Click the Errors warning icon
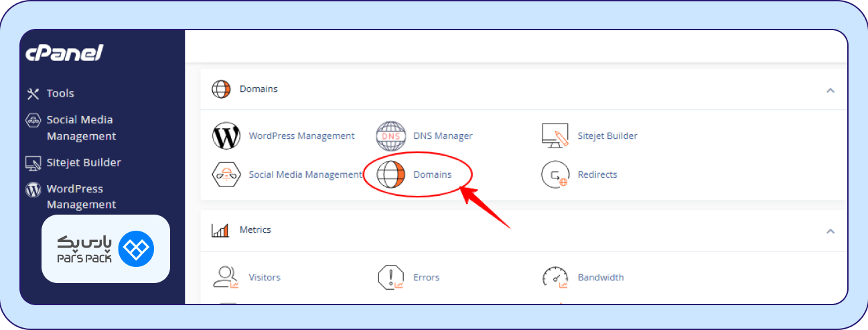The height and width of the screenshot is (330, 868). coord(391,276)
